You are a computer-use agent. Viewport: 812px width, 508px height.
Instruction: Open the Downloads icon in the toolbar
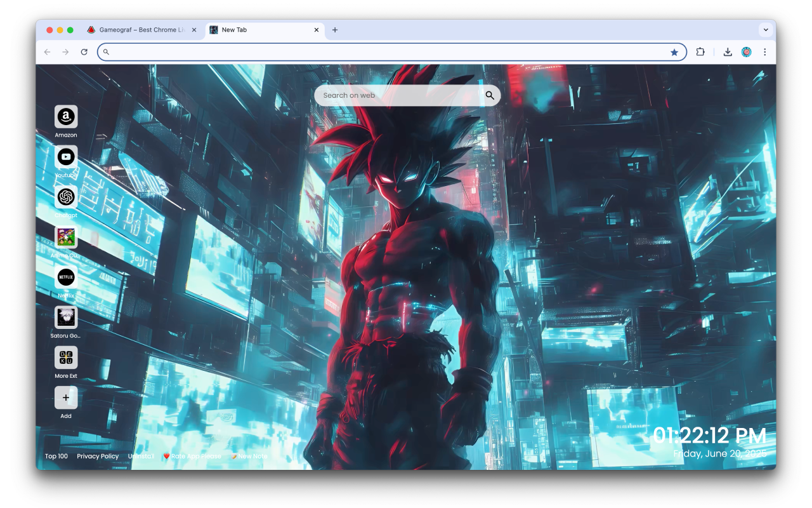coord(728,51)
